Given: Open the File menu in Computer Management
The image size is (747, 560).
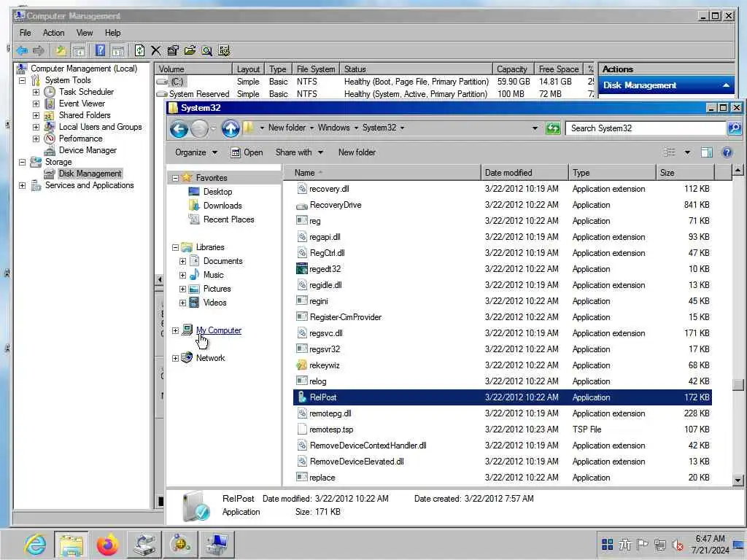Looking at the screenshot, I should click(x=26, y=33).
